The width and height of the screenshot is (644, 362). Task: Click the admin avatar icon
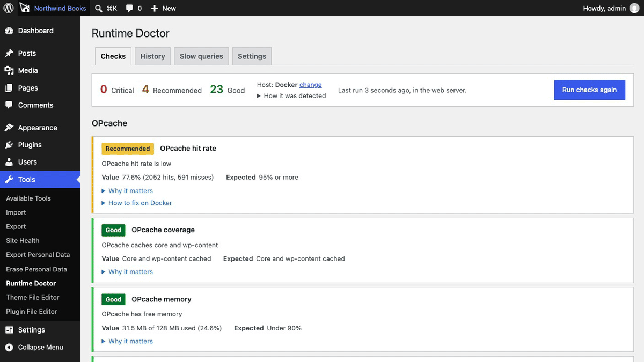pos(634,8)
